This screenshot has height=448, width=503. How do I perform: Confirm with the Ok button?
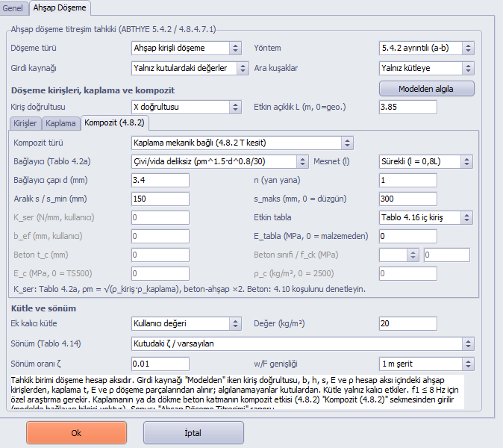76,433
